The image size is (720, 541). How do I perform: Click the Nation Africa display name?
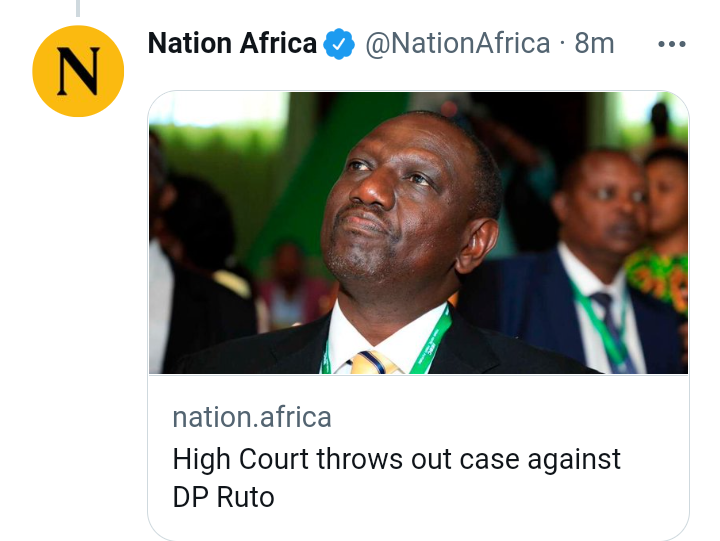[x=232, y=44]
